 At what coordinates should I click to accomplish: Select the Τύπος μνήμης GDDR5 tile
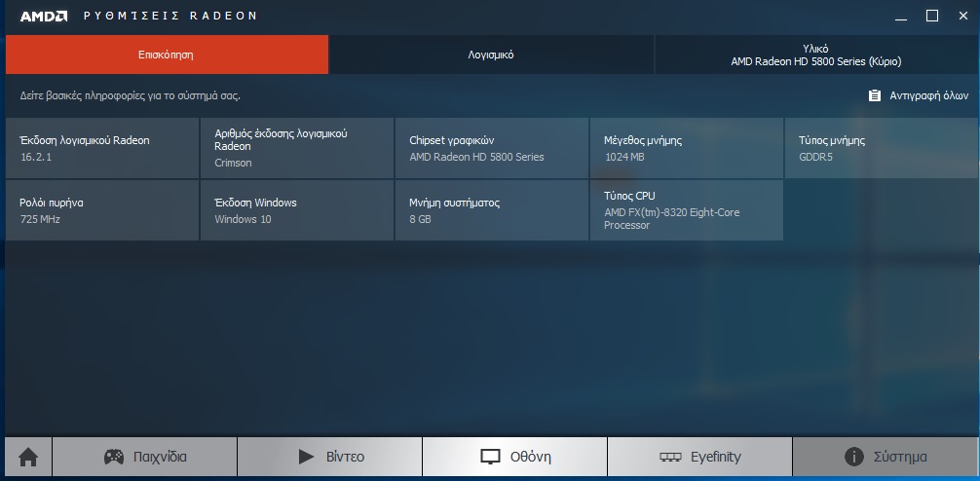click(x=882, y=148)
